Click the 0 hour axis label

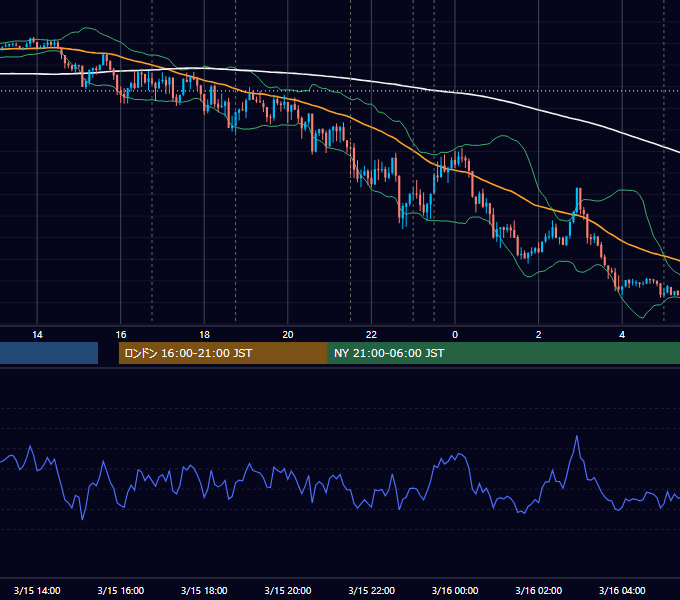[455, 335]
